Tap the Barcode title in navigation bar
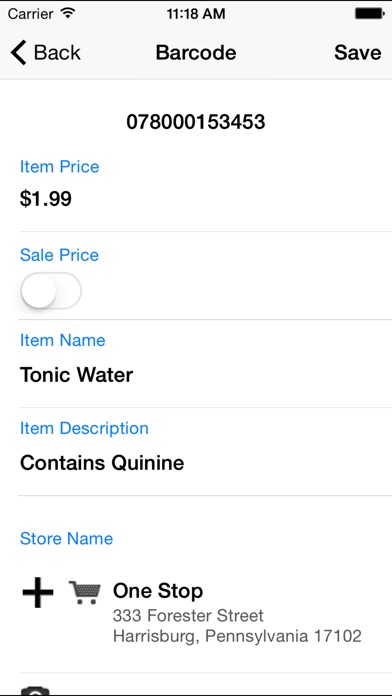The height and width of the screenshot is (696, 392). coord(196,52)
